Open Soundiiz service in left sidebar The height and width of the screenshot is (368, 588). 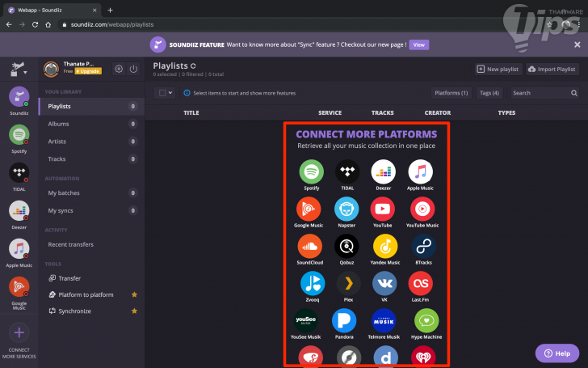point(19,96)
